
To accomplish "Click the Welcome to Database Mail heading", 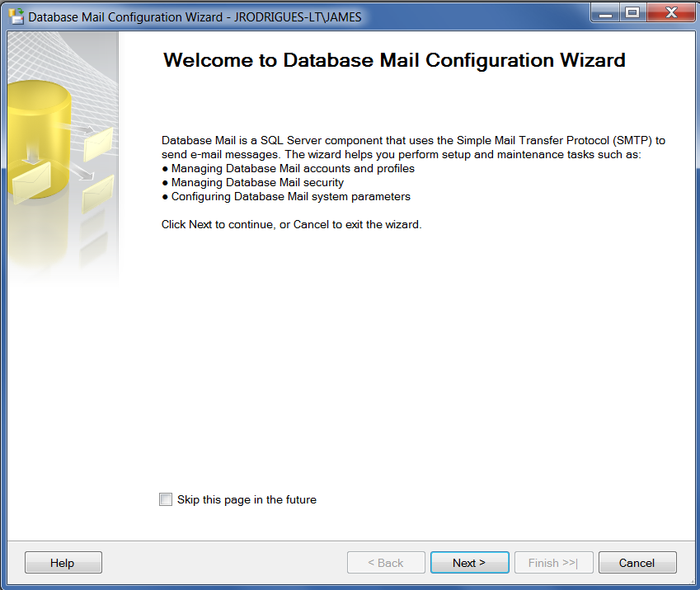I will point(394,60).
